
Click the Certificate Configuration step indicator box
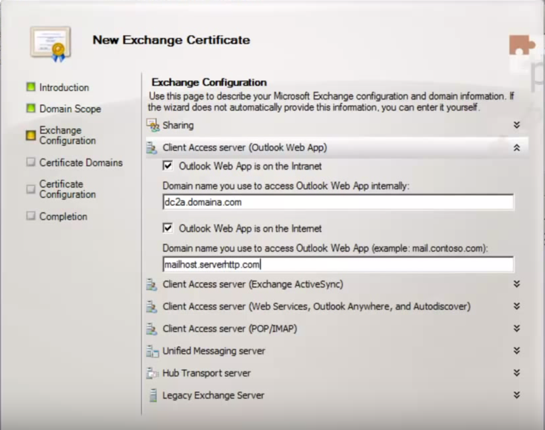point(31,189)
